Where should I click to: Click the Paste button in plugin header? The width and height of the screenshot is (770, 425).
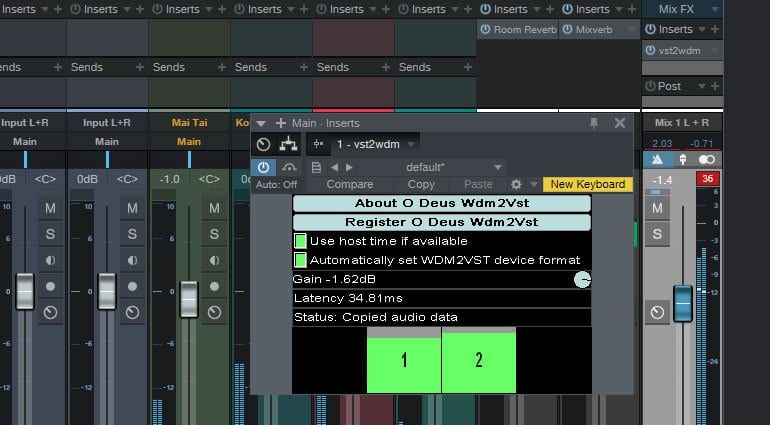click(x=478, y=184)
